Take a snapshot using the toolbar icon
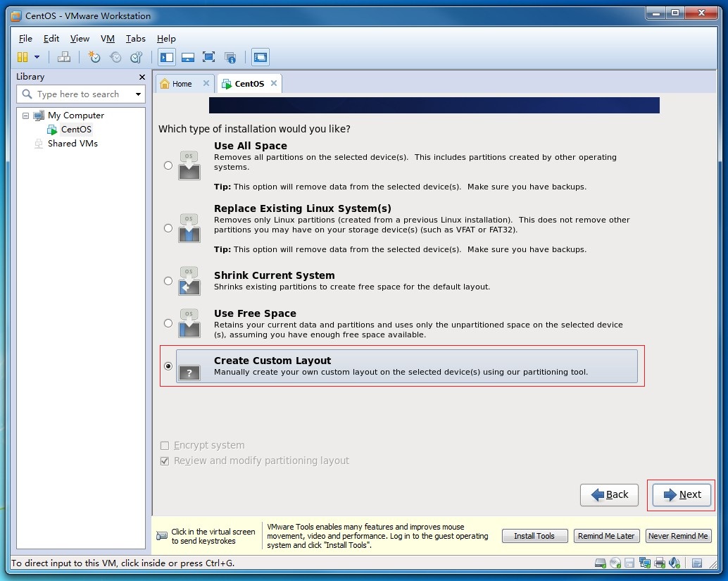728x581 pixels. (x=94, y=57)
